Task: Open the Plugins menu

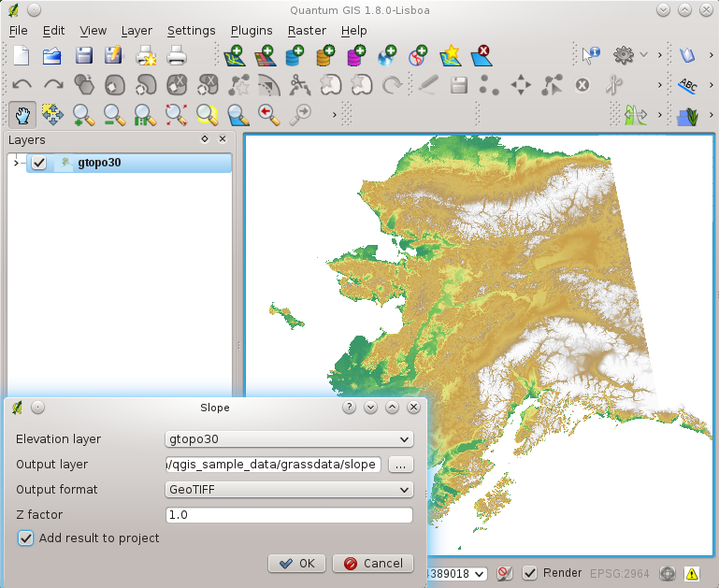Action: pyautogui.click(x=252, y=31)
